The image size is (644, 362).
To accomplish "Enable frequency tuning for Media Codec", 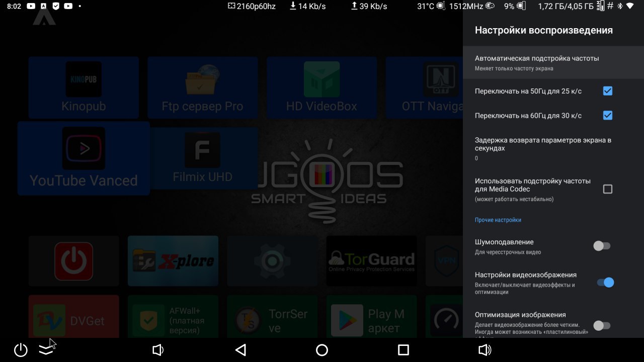I will pyautogui.click(x=608, y=189).
